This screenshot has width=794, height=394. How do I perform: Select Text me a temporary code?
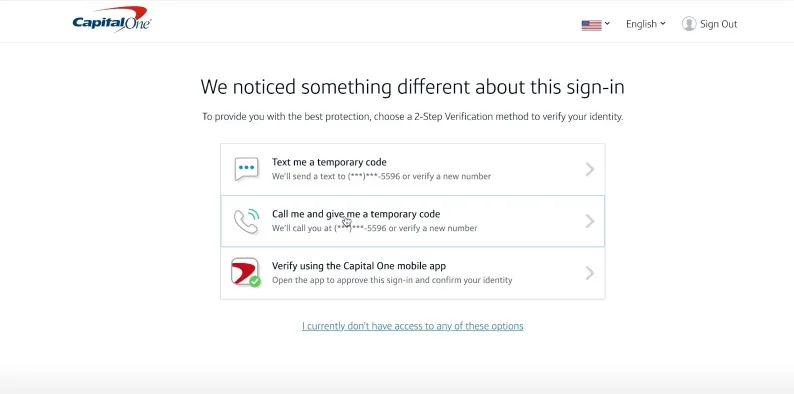(x=413, y=169)
